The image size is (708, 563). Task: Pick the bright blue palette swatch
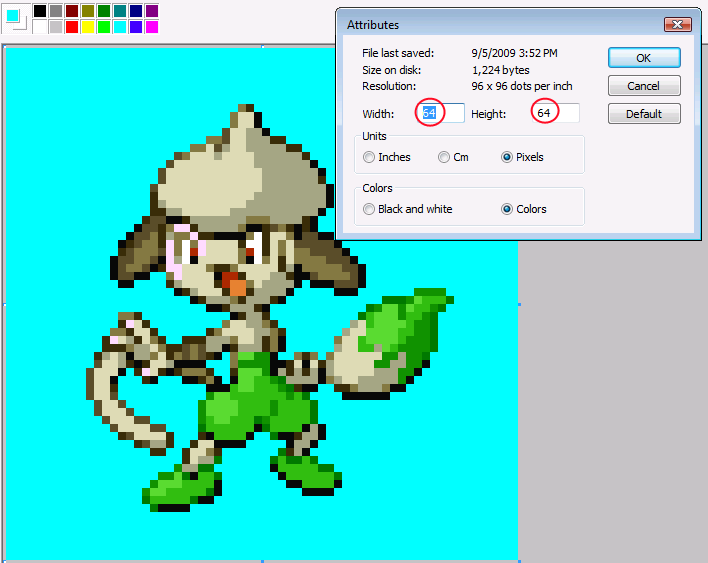coord(136,27)
